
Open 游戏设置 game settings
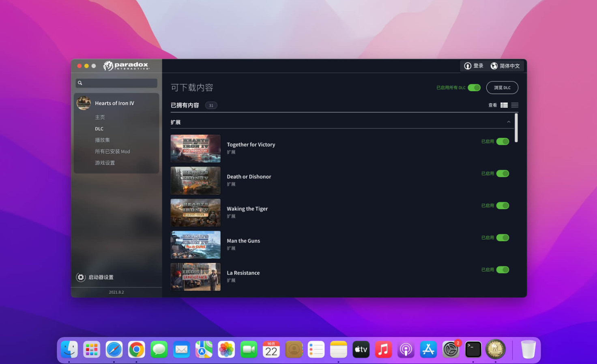pyautogui.click(x=105, y=163)
